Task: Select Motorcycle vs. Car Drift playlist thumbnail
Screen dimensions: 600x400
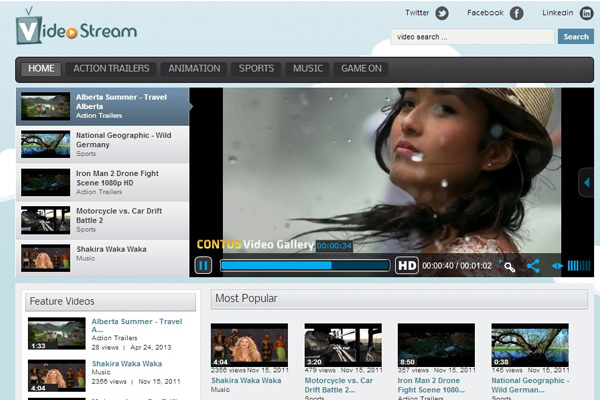Action: (x=46, y=220)
